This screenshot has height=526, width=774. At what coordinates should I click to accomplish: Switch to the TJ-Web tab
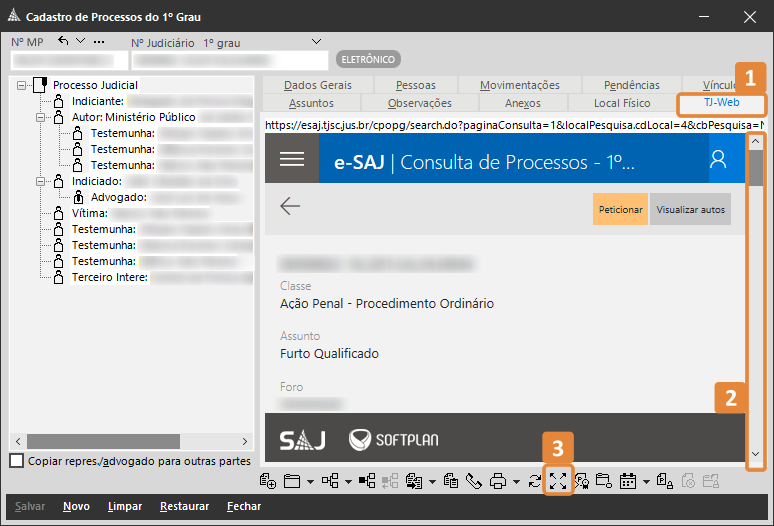(721, 103)
